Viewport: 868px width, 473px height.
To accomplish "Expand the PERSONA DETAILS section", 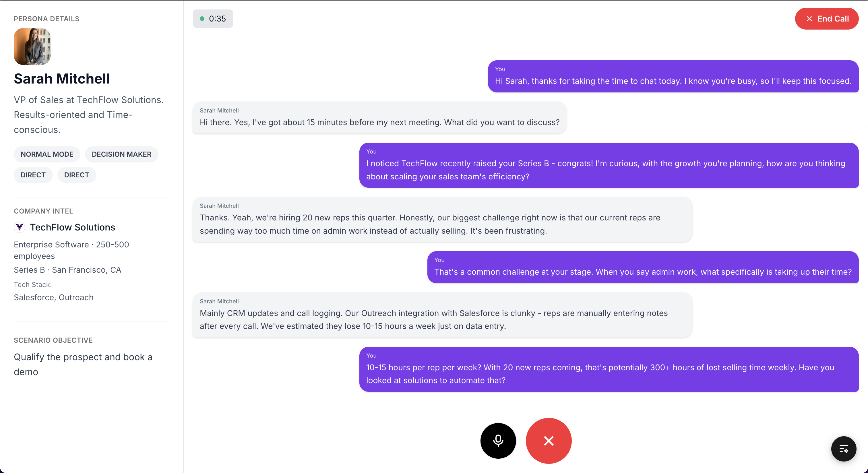I will point(46,19).
